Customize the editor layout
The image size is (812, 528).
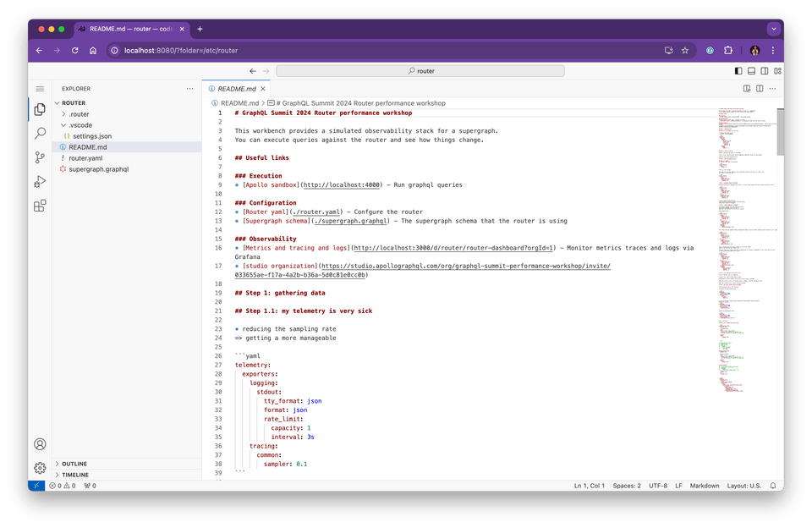tap(778, 71)
